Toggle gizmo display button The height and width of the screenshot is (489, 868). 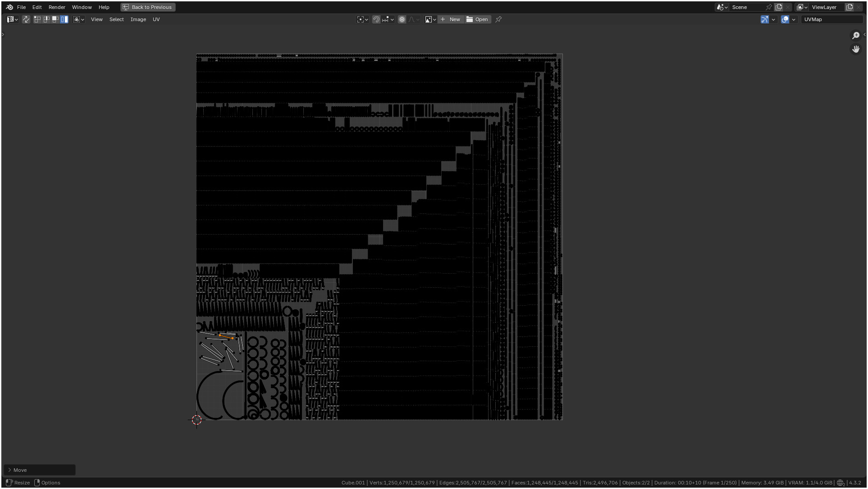coord(764,19)
